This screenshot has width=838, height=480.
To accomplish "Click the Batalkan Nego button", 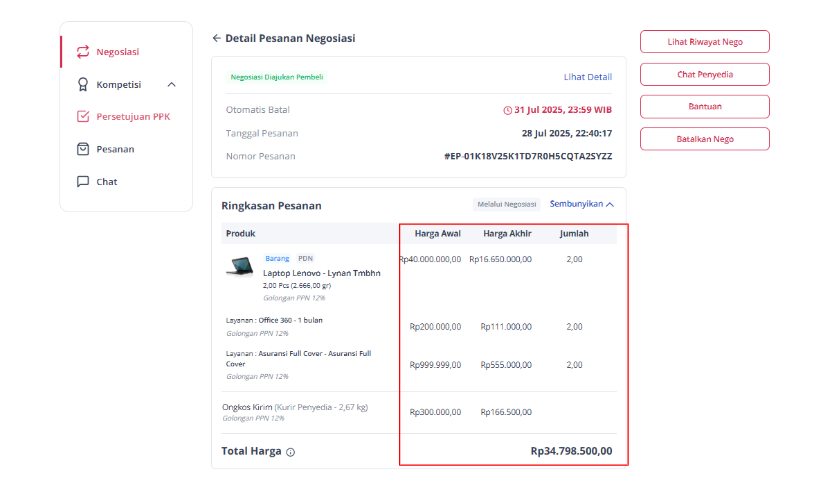I will pos(704,139).
